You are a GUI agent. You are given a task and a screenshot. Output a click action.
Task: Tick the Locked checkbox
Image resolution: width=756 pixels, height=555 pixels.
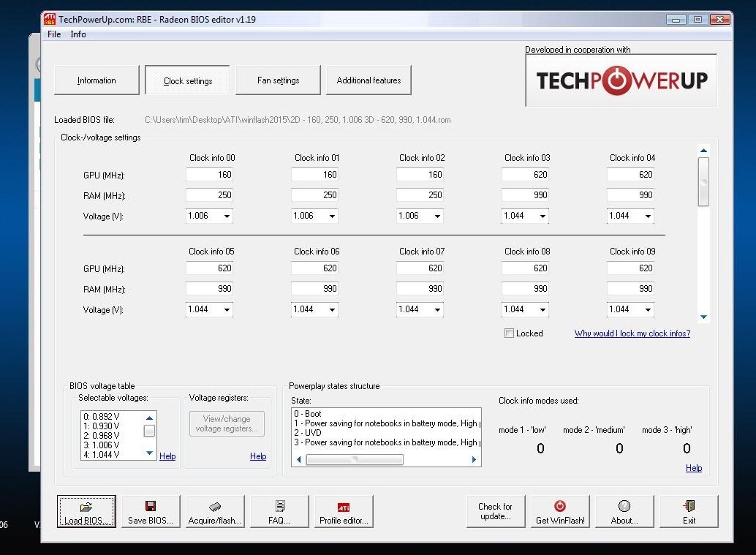pyautogui.click(x=509, y=333)
